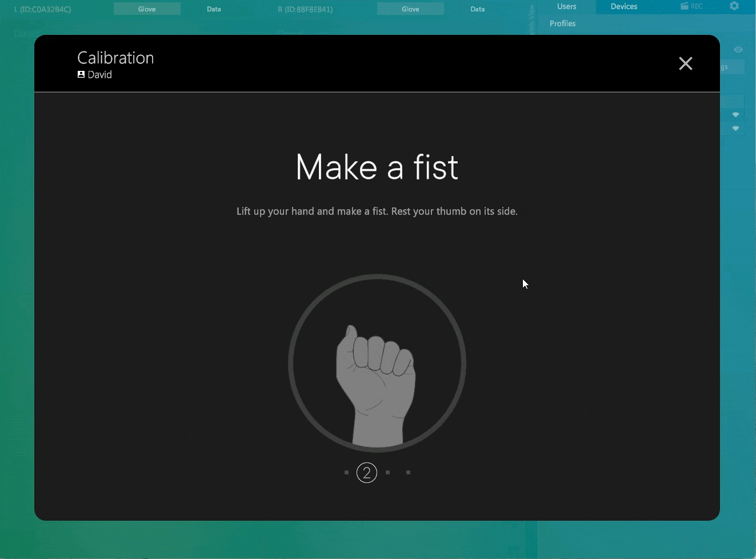Toggle the eye visibility icon in Users panel
This screenshot has height=559, width=756.
[x=738, y=50]
